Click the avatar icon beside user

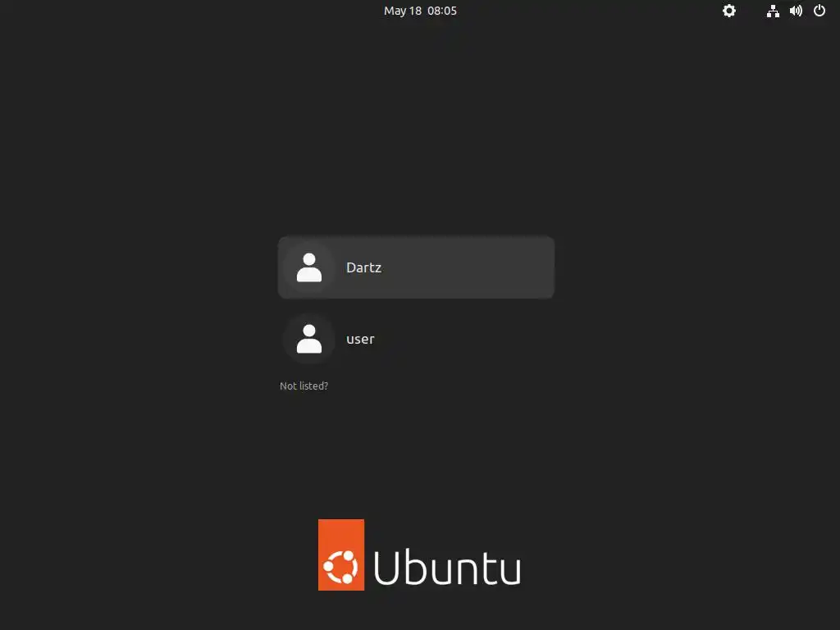tap(309, 339)
